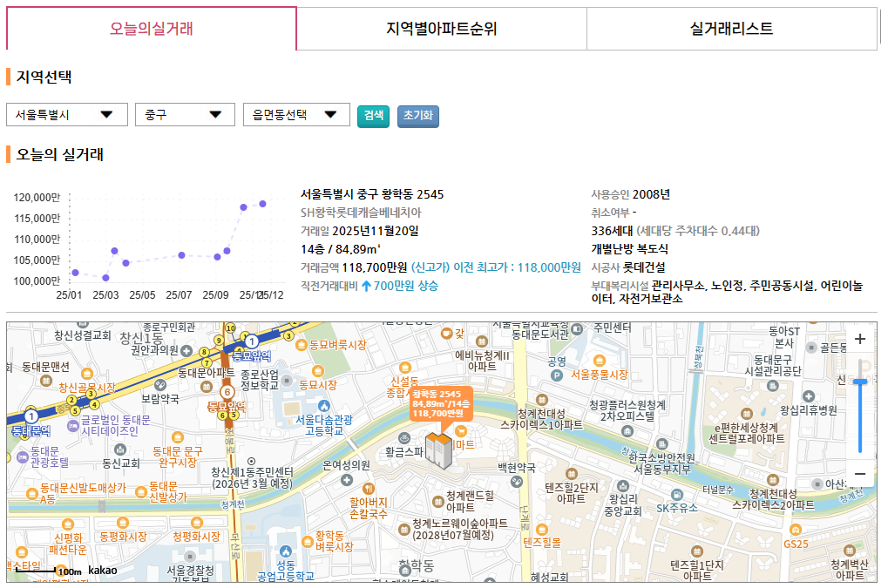
Task: Click the 동대문역 line 1 station icon
Action: pyautogui.click(x=31, y=416)
